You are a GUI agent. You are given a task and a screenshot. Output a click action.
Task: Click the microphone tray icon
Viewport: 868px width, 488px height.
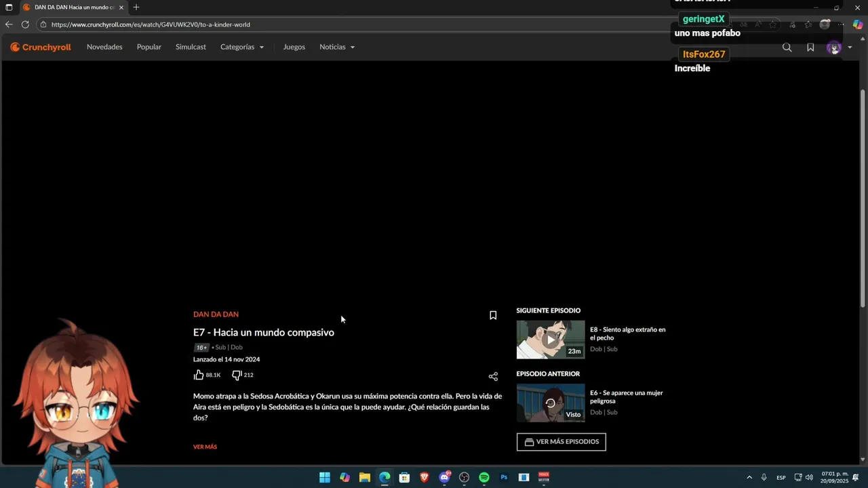coord(764,477)
